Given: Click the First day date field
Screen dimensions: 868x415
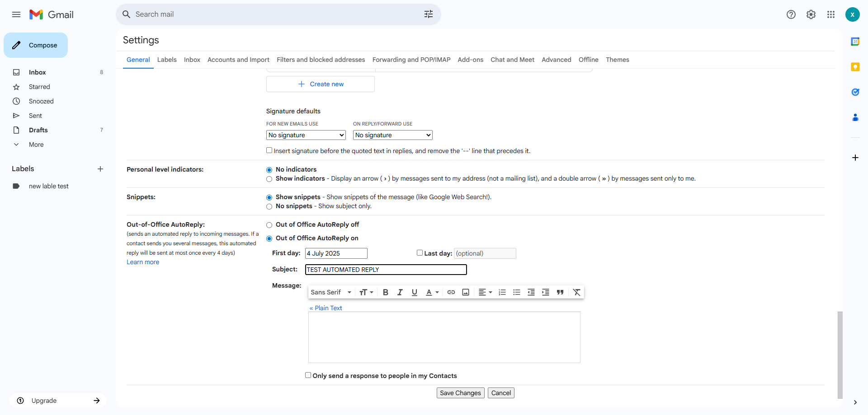Looking at the screenshot, I should point(336,253).
